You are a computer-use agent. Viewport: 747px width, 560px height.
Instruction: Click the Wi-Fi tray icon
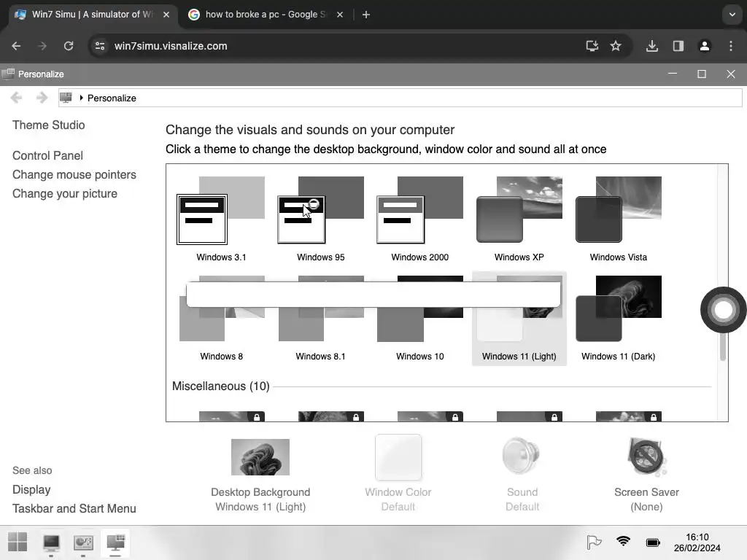click(623, 542)
